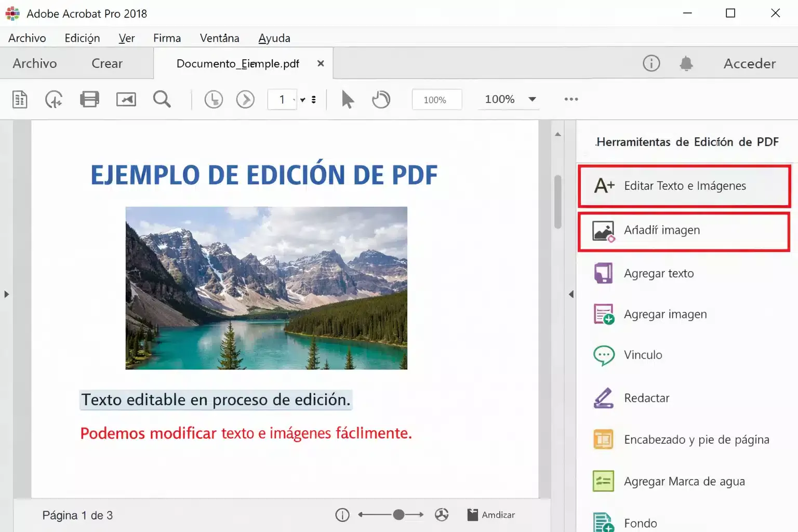The height and width of the screenshot is (532, 798).
Task: Open the Edición menu
Action: point(82,37)
